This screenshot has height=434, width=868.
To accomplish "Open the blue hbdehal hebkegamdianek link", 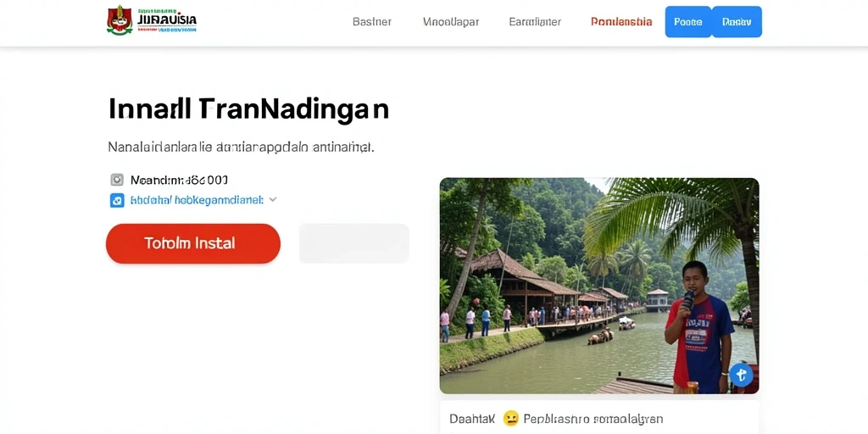I will click(x=197, y=200).
